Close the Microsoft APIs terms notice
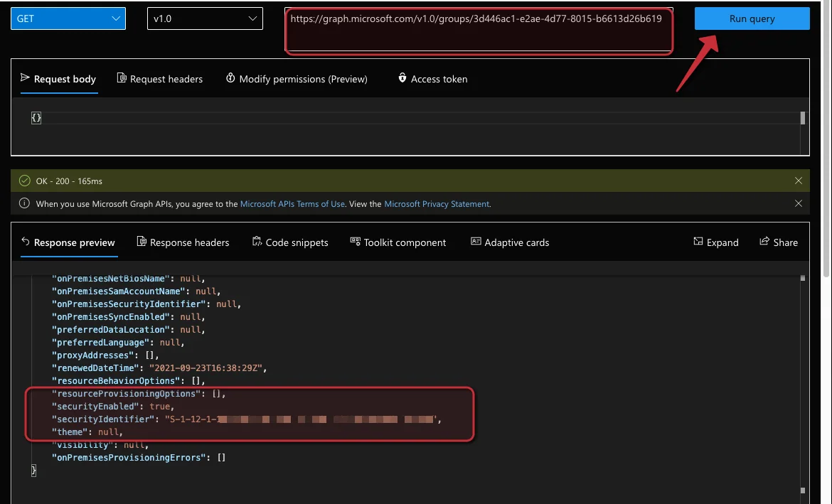Image resolution: width=832 pixels, height=504 pixels. pos(799,203)
